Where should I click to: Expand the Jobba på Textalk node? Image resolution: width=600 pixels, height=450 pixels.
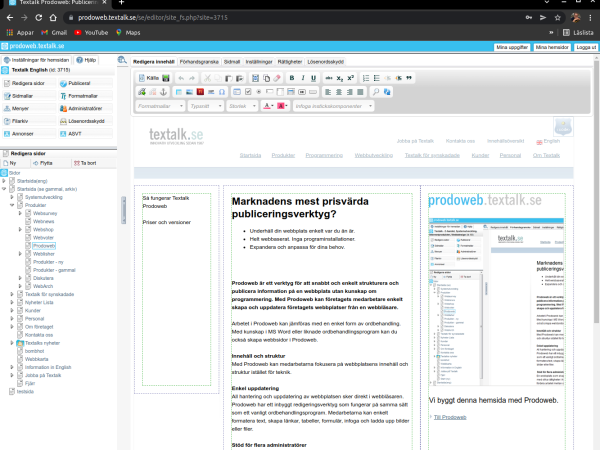coord(12,375)
